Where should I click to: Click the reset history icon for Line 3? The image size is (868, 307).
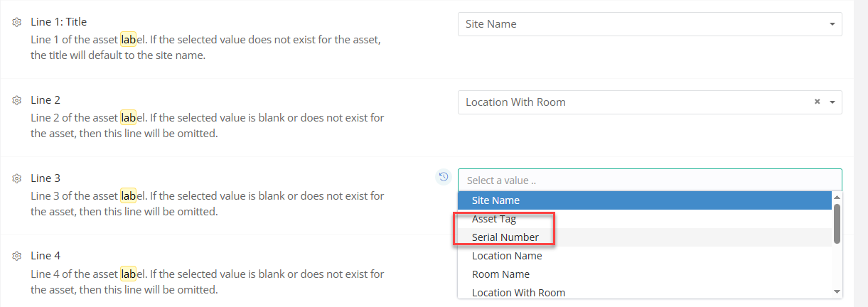(443, 176)
